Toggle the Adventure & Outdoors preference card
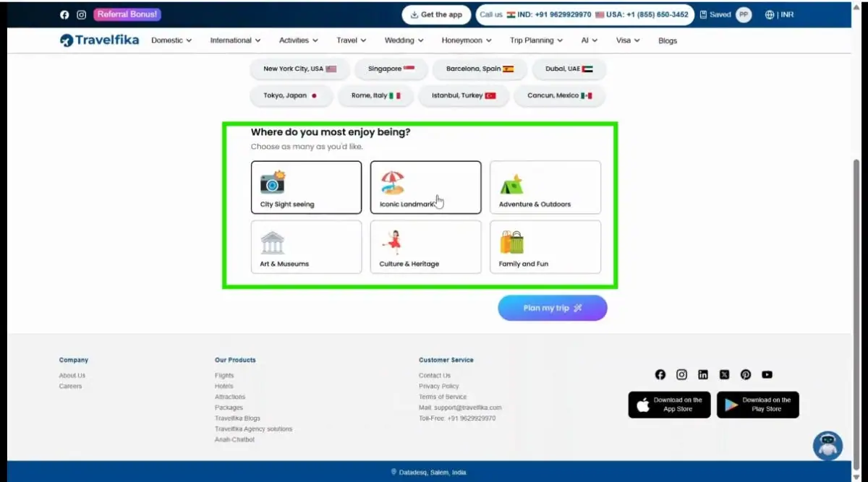 pos(545,187)
